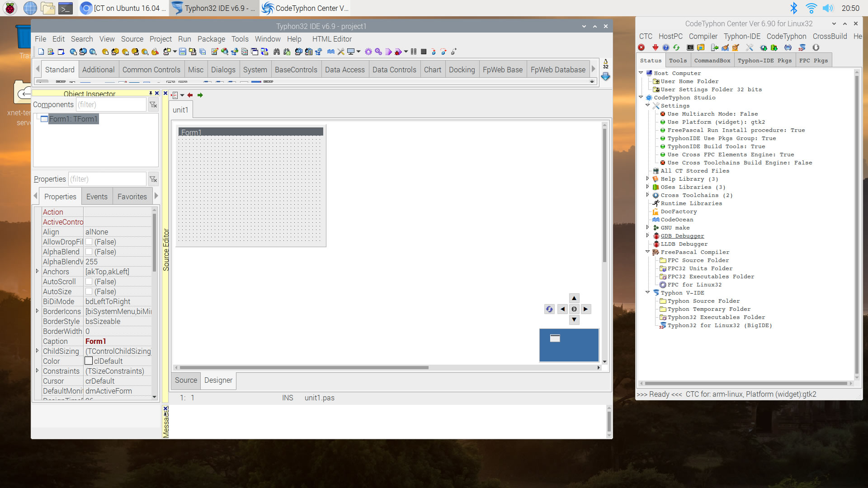Switch to Common Controls palette tab
Screen dimensions: 868x488
coord(151,70)
